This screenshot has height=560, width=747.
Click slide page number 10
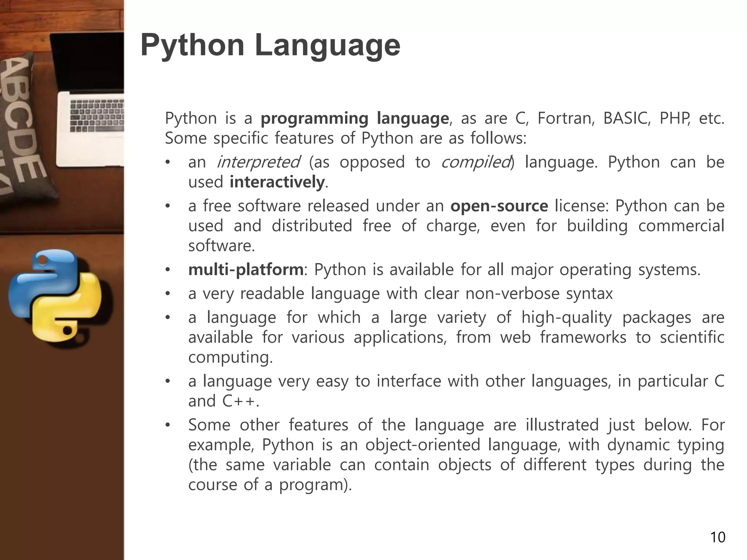(x=717, y=537)
